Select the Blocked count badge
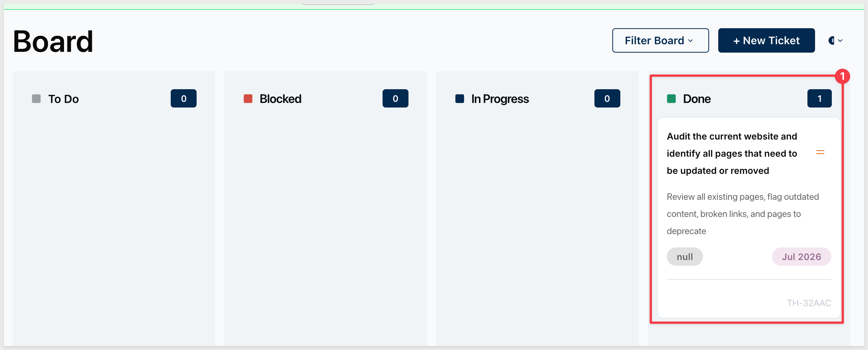868x350 pixels. point(396,98)
